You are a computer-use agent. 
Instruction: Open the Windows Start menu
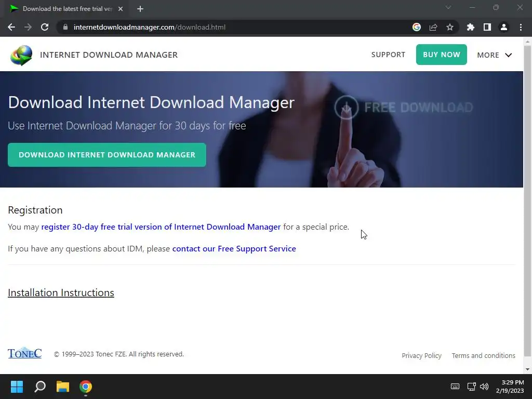tap(17, 387)
